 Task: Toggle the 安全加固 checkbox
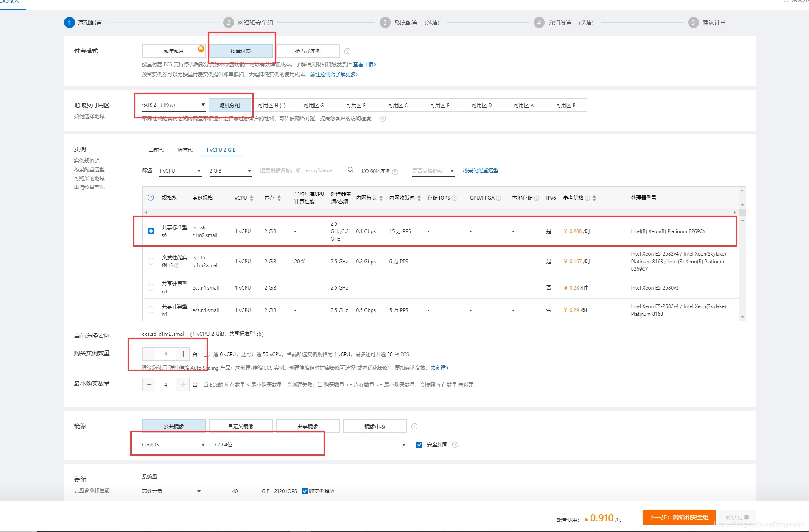(419, 445)
